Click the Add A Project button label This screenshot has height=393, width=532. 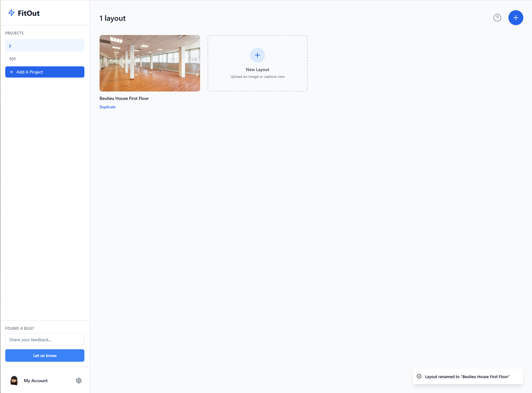[x=30, y=72]
